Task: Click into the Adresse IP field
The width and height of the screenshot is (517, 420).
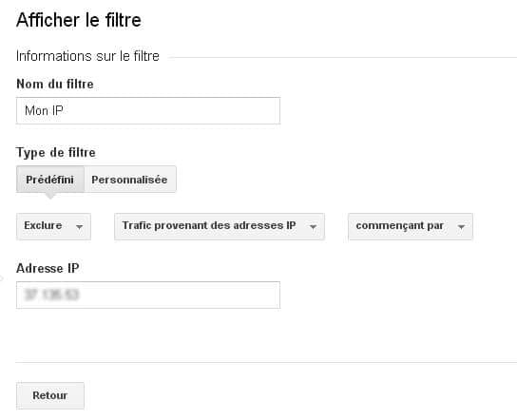Action: [148, 296]
